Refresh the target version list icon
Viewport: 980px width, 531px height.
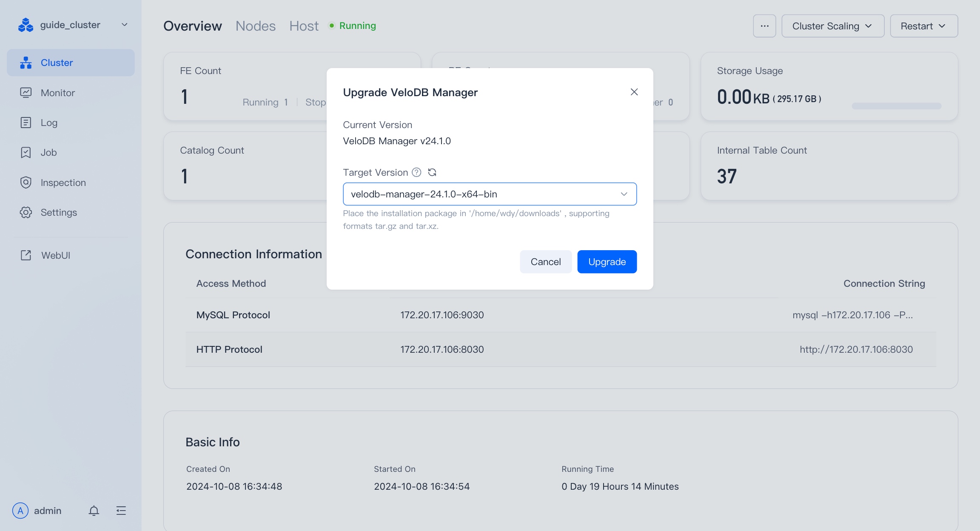click(x=432, y=172)
